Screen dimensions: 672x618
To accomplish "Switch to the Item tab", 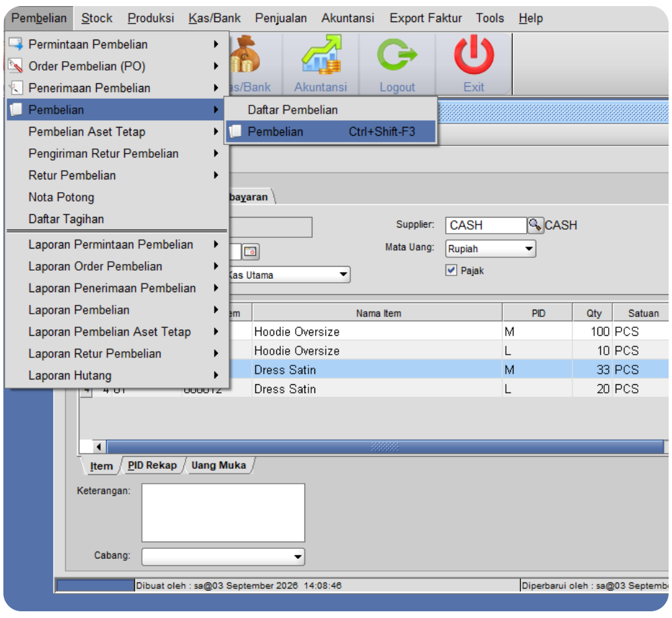I will pyautogui.click(x=101, y=466).
